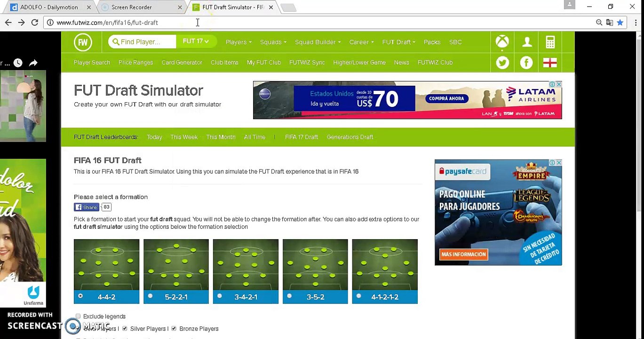Image resolution: width=644 pixels, height=339 pixels.
Task: View the Today draft leaderboard
Action: click(154, 137)
